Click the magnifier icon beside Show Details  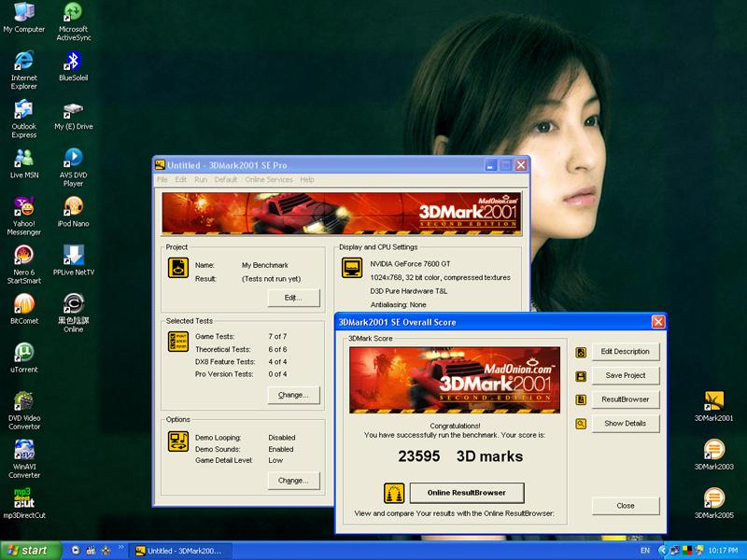[581, 424]
